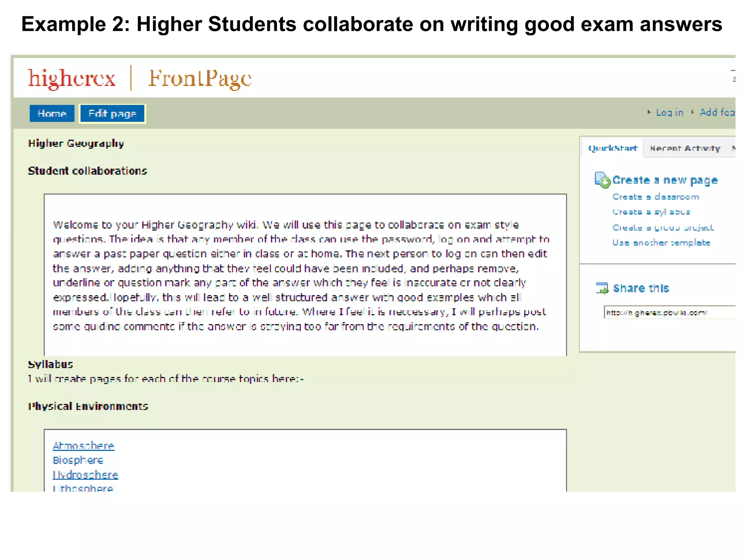Click the arrow bullet before Add features
Screen dimensions: 747x560
point(692,112)
